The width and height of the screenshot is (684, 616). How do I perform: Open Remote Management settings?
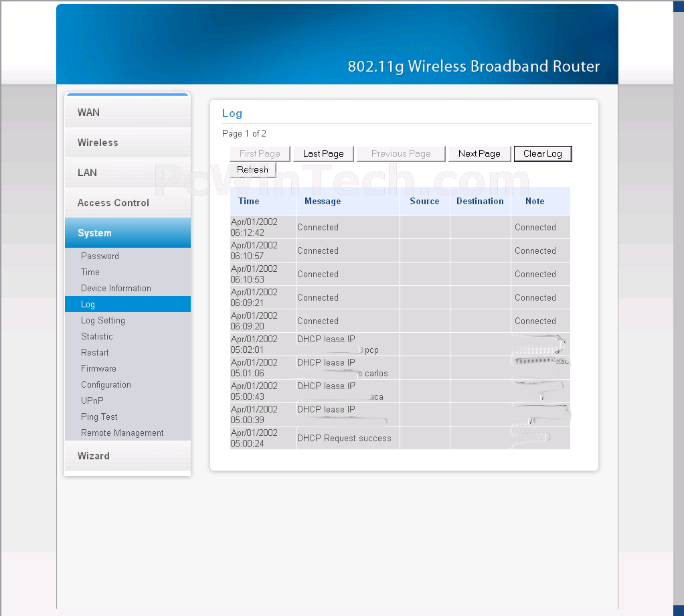tap(122, 433)
